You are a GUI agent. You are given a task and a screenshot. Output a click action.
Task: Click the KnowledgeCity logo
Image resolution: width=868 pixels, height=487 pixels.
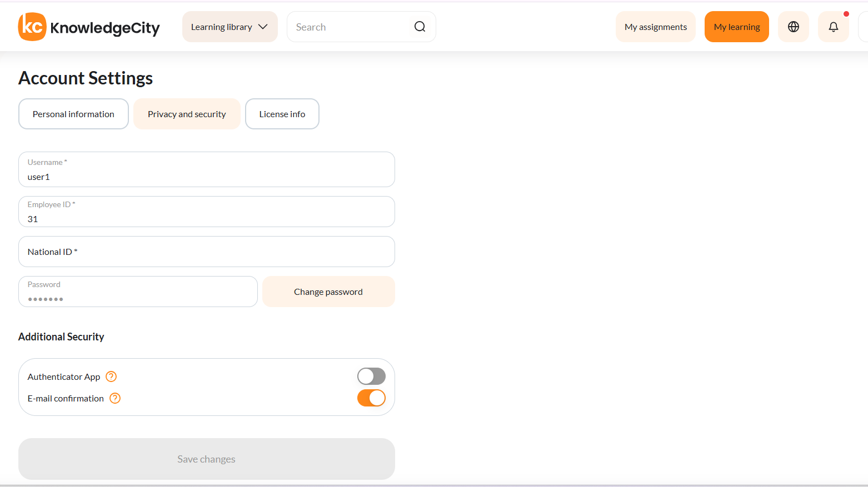89,27
